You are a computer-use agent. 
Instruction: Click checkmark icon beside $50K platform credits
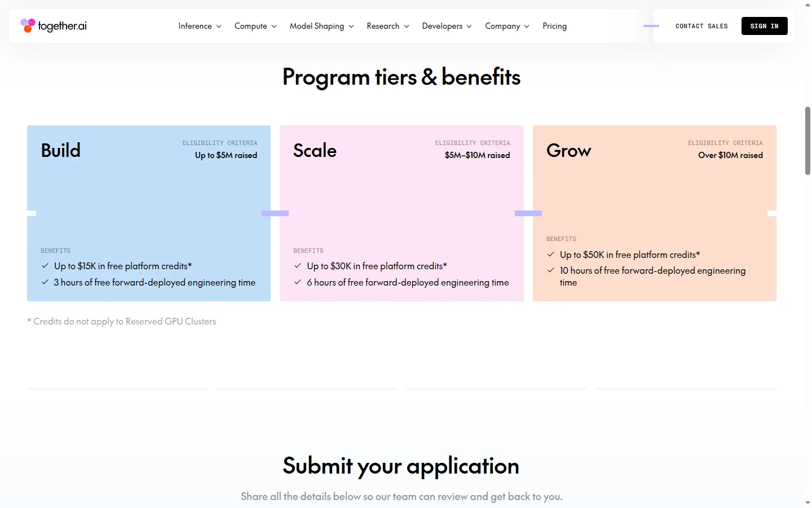[551, 255]
